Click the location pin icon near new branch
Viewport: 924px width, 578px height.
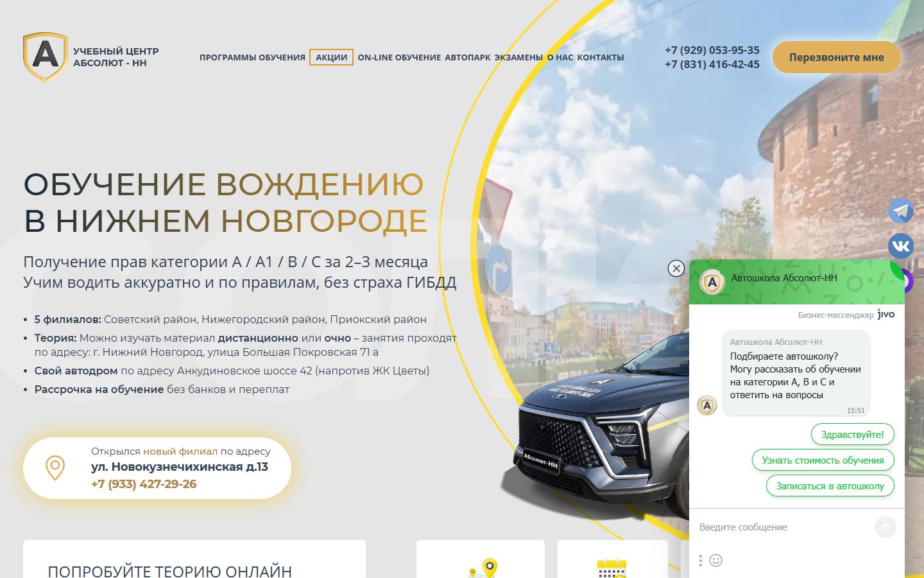tap(55, 468)
